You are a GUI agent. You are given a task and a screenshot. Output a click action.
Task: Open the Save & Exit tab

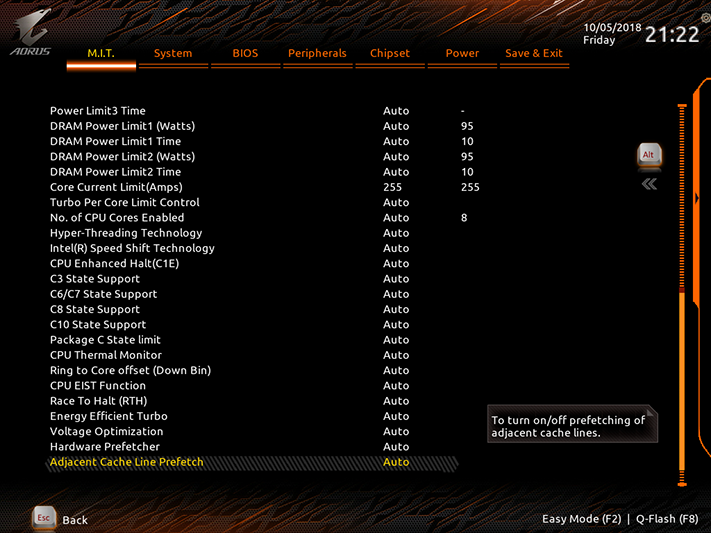tap(534, 54)
